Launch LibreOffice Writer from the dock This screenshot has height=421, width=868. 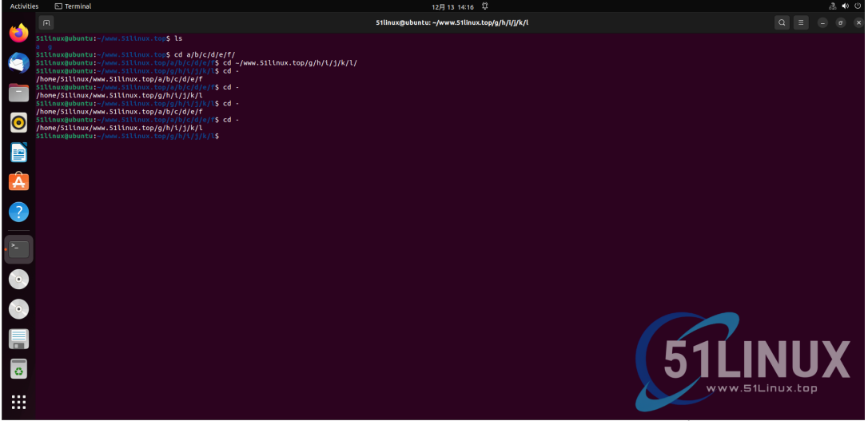[19, 152]
